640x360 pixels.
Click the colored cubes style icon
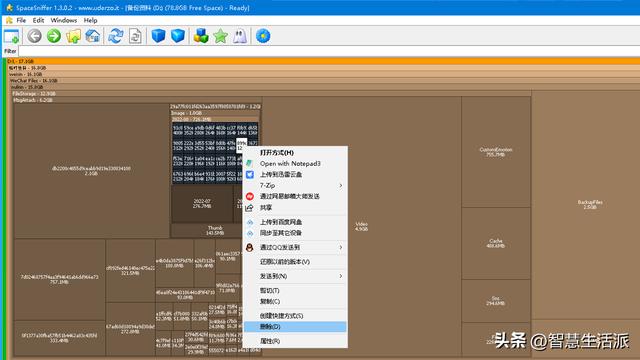tap(201, 36)
